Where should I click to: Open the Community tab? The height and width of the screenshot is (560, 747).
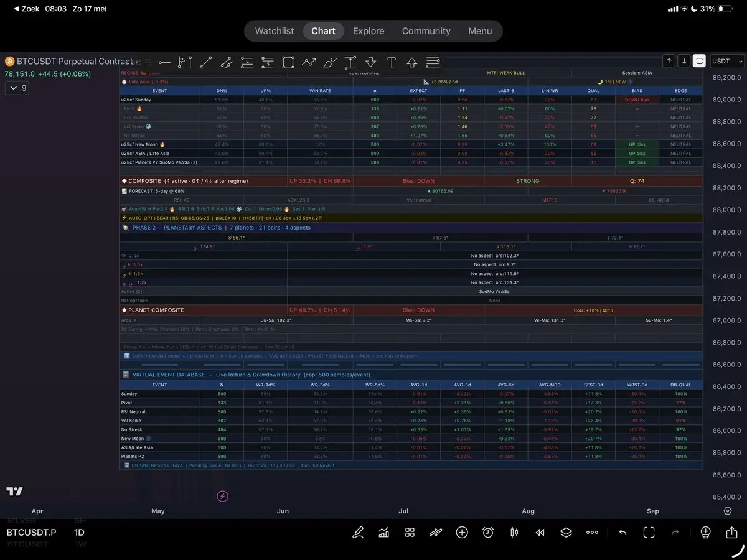(426, 31)
